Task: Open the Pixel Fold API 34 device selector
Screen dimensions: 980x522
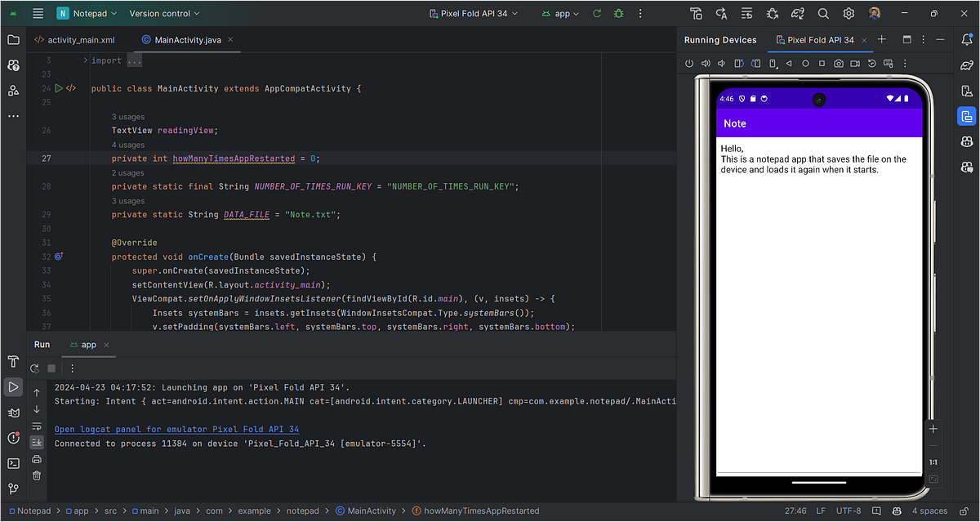Action: click(474, 13)
